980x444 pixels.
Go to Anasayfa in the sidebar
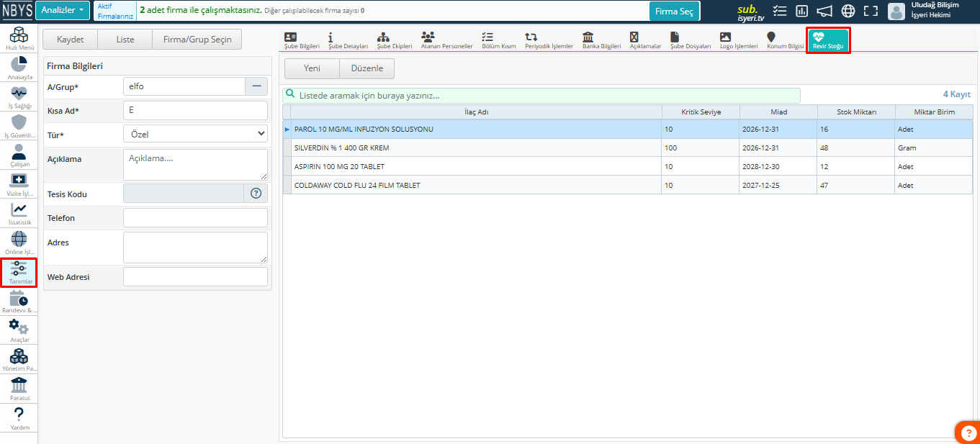pyautogui.click(x=19, y=68)
